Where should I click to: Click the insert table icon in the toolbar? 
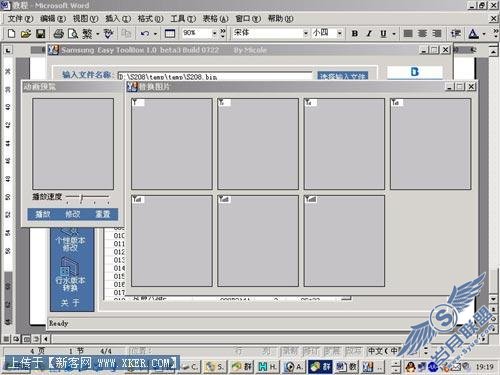pos(170,33)
